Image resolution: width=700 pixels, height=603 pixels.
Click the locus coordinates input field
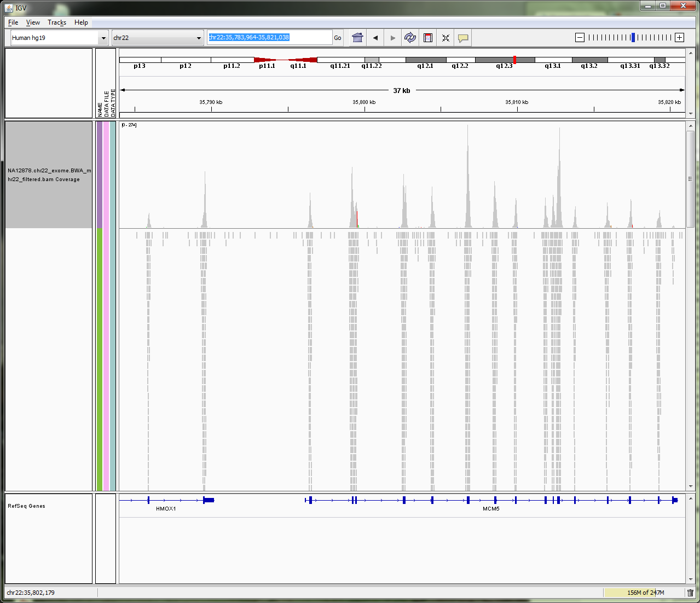tap(269, 37)
